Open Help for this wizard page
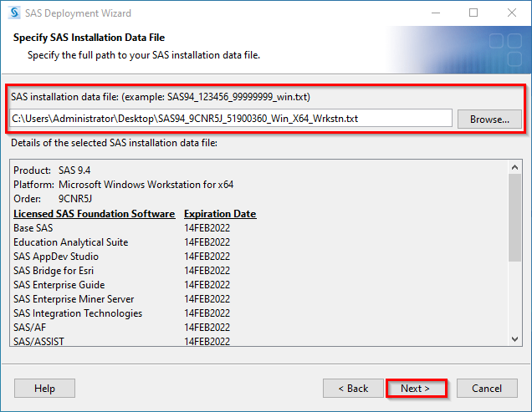This screenshot has height=412, width=532. coord(44,389)
